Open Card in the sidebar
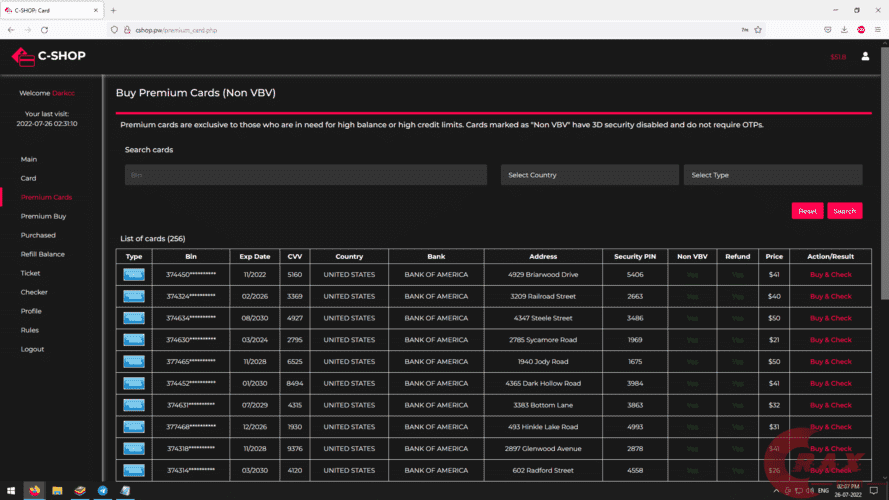Screen dimensions: 889x500 click(x=28, y=178)
